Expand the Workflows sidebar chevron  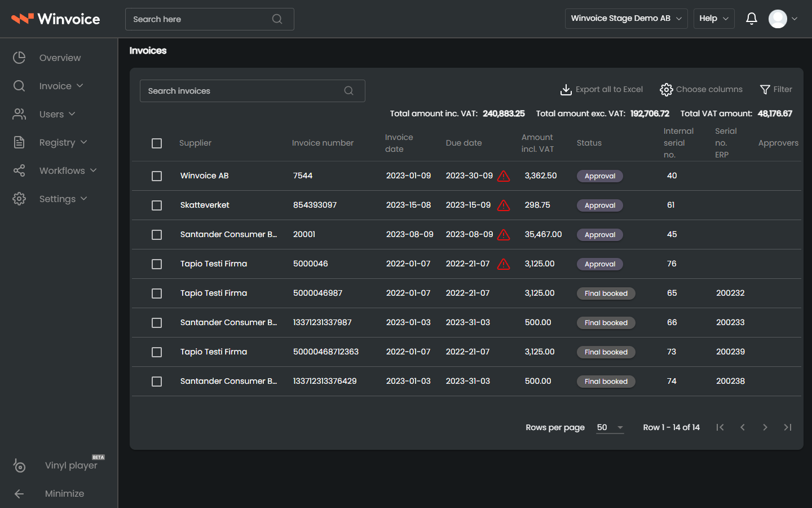click(93, 170)
